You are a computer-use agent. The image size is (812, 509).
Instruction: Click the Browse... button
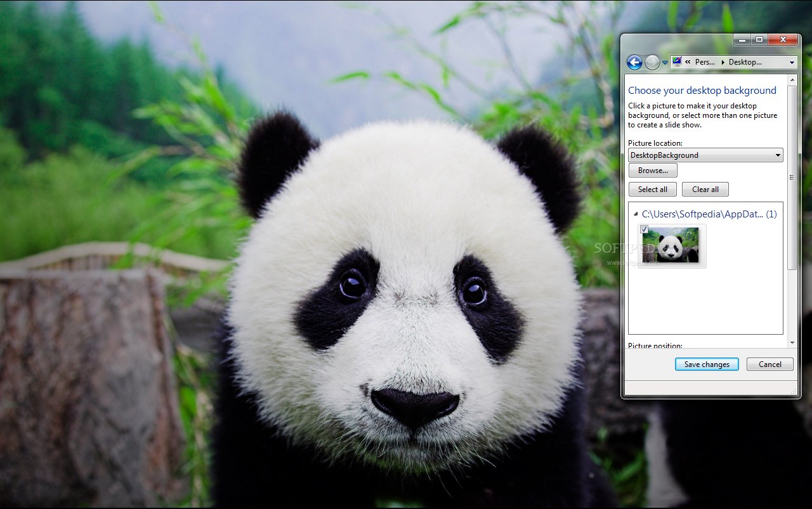(653, 171)
